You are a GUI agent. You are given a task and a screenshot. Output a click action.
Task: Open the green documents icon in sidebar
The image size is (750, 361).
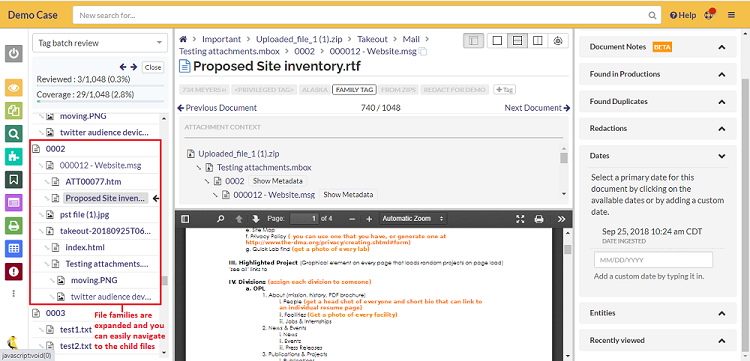(14, 111)
